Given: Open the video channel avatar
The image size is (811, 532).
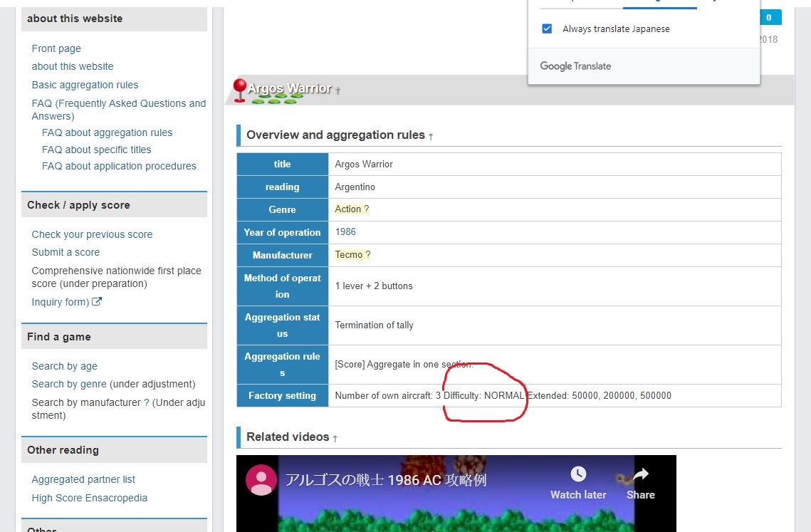Looking at the screenshot, I should pyautogui.click(x=261, y=481).
